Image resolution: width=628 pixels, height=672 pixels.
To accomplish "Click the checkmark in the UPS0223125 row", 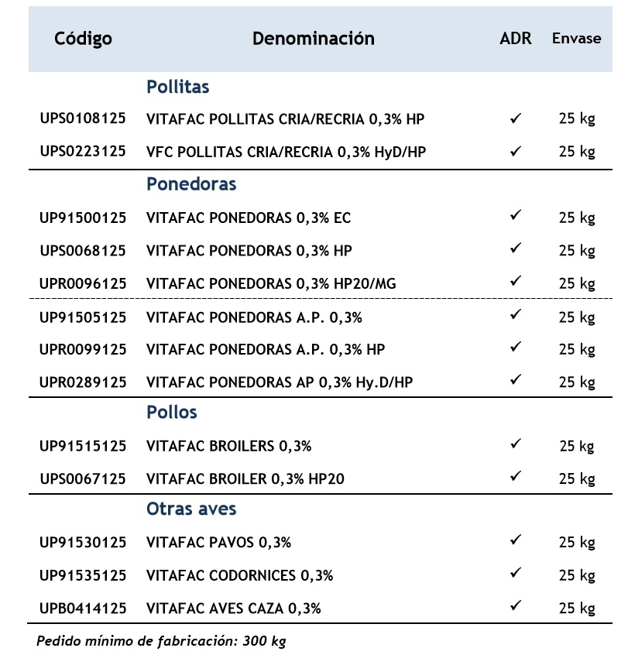I will coord(515,150).
